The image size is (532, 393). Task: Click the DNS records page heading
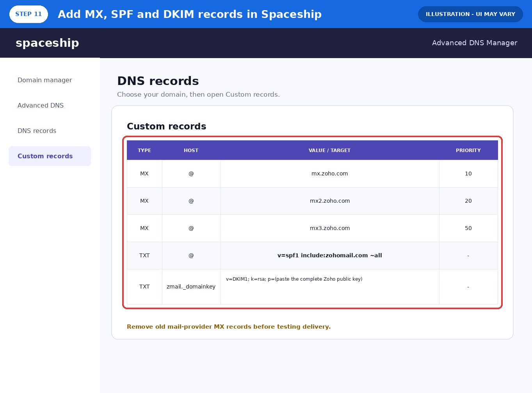point(158,81)
